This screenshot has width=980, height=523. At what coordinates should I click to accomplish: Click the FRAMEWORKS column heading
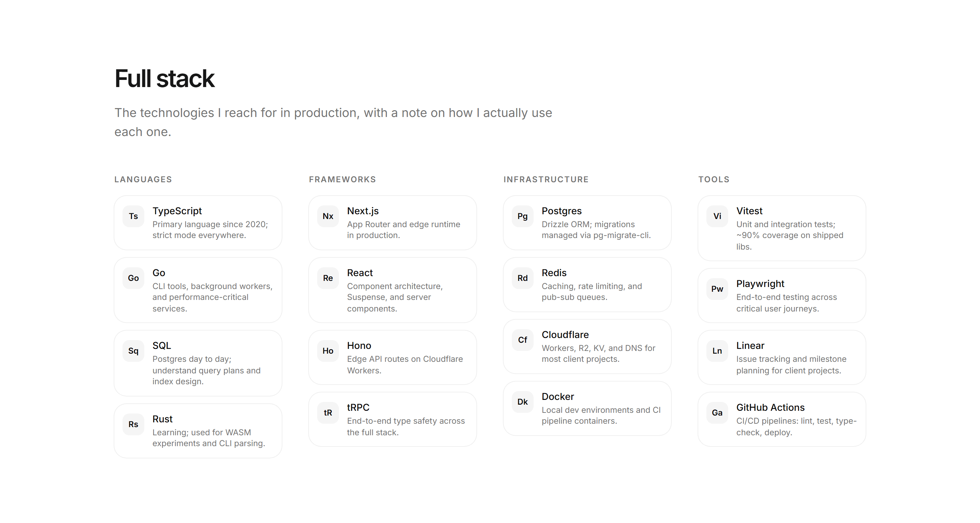point(342,180)
